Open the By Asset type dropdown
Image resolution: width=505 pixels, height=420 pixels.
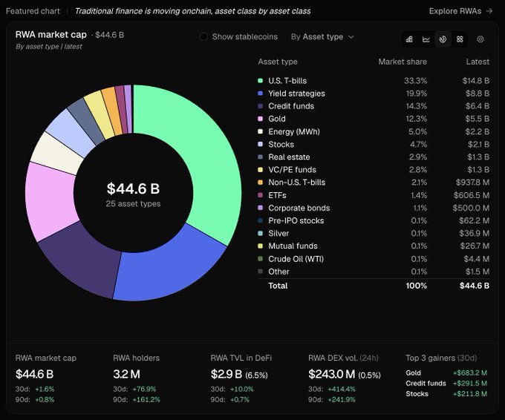click(322, 36)
